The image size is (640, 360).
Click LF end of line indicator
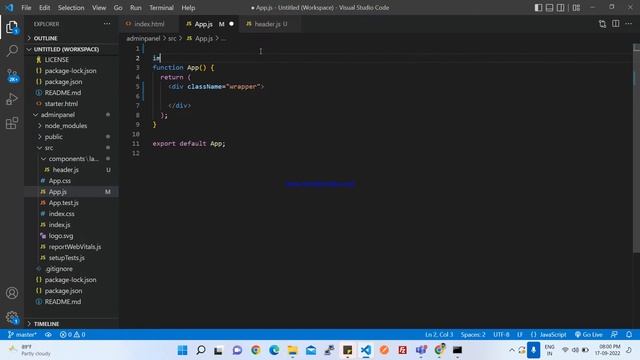point(520,335)
